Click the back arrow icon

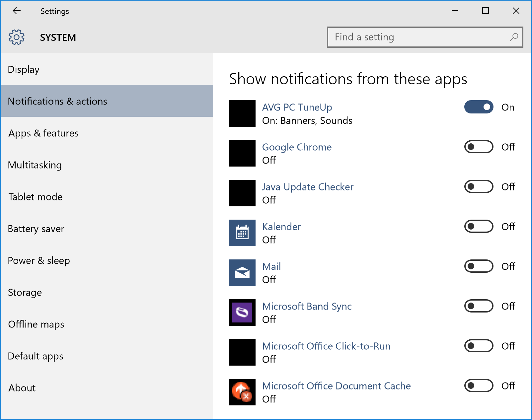click(17, 11)
